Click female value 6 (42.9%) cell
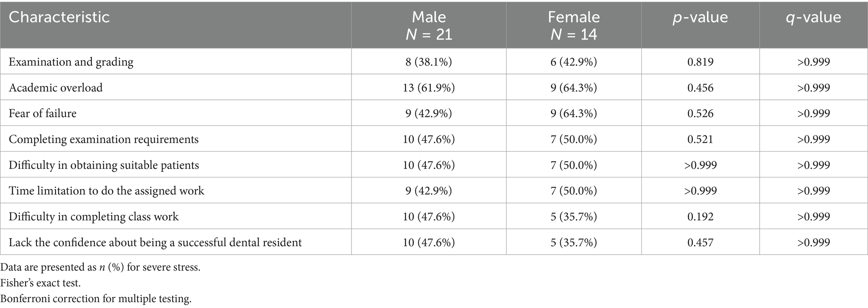The image size is (868, 308). [x=574, y=62]
